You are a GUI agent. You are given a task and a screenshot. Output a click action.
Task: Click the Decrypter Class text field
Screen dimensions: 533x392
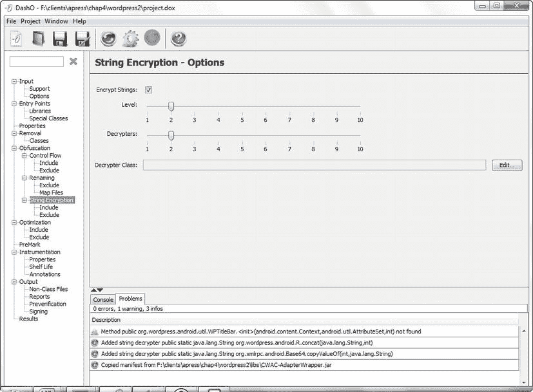315,165
